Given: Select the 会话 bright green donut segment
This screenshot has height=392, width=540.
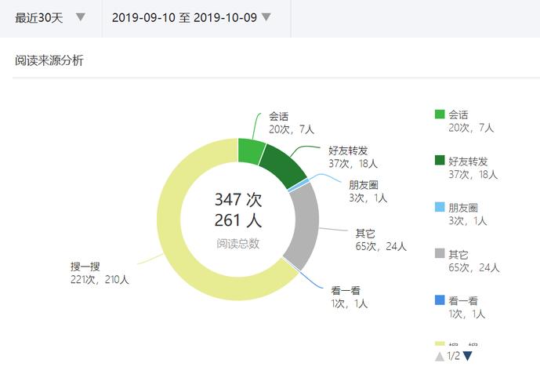Looking at the screenshot, I should [x=250, y=151].
